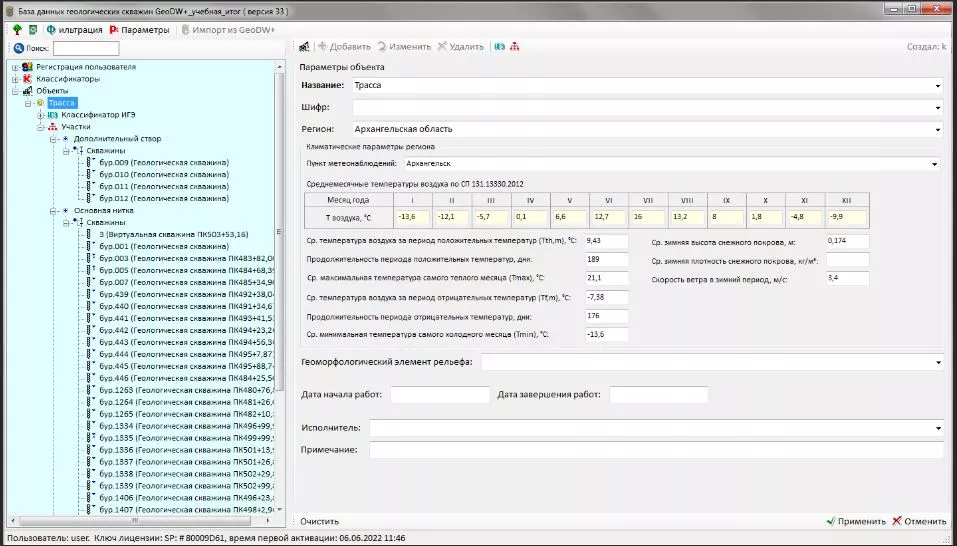Screen dimensions: 957x546
Task: Click the green document icon beside the tree
Action: [x=34, y=30]
